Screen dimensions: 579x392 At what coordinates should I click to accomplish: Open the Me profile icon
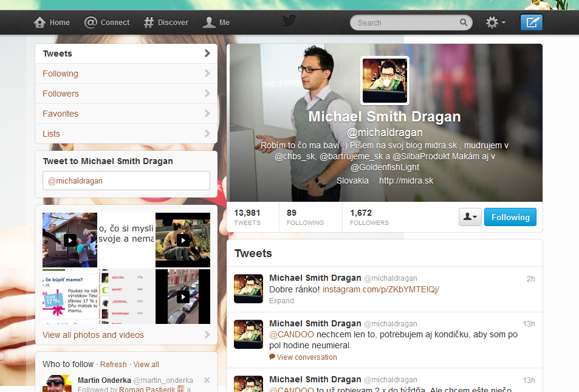[209, 22]
